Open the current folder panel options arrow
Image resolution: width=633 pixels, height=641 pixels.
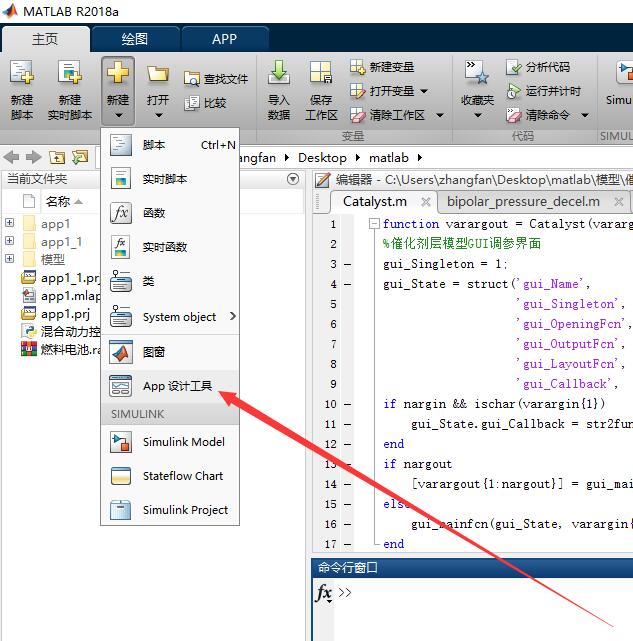click(x=293, y=179)
